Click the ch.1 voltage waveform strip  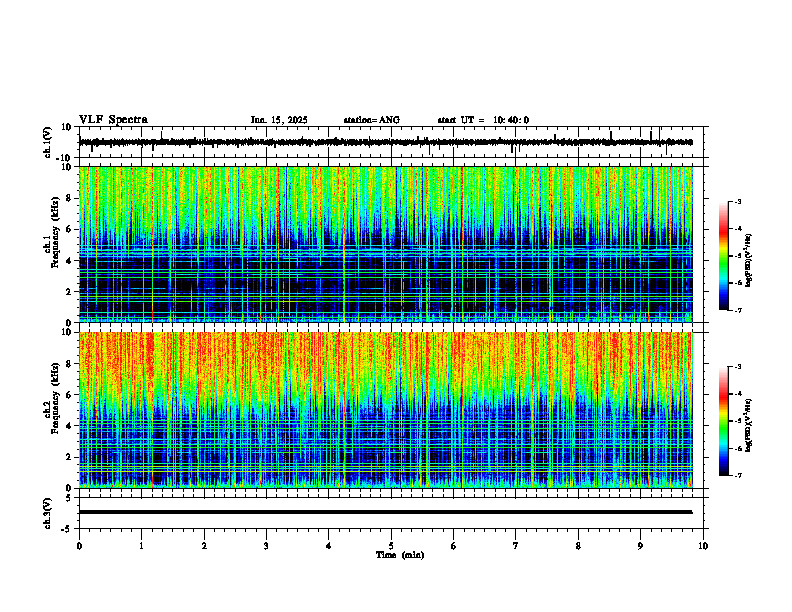(x=386, y=142)
